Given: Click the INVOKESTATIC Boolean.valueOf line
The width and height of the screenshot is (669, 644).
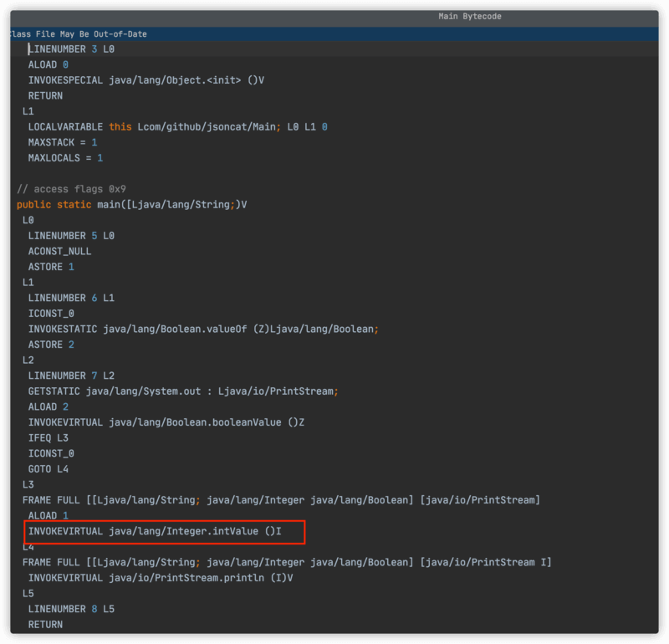Looking at the screenshot, I should click(203, 329).
